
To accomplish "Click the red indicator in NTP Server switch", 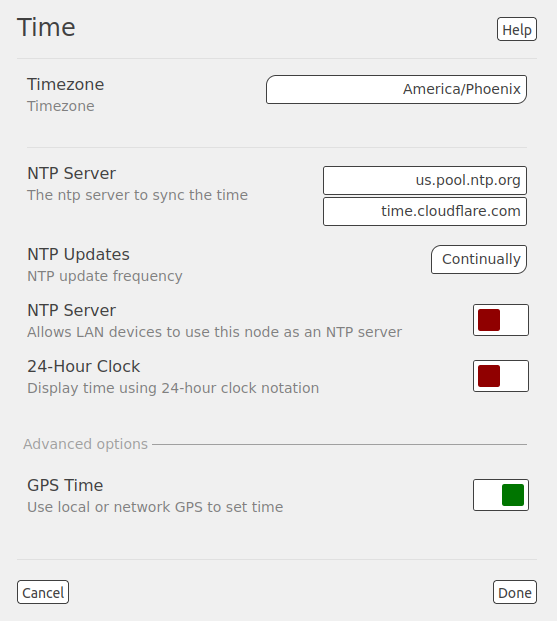I will pos(489,320).
